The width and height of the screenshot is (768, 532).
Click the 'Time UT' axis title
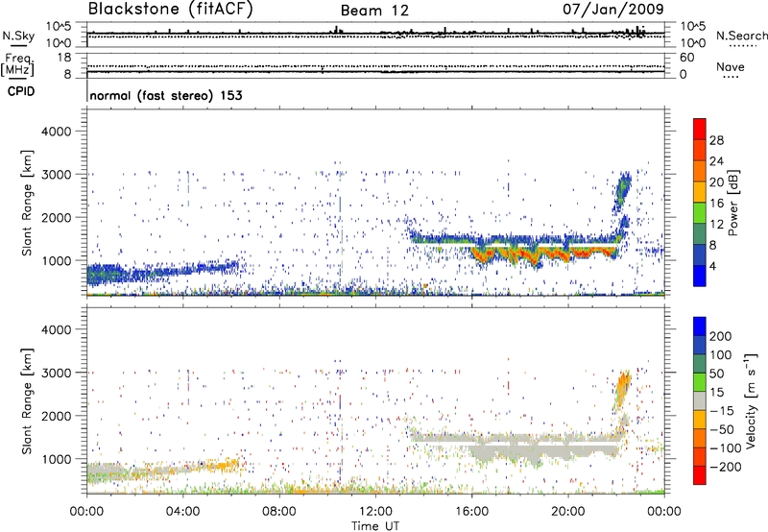coord(375,525)
